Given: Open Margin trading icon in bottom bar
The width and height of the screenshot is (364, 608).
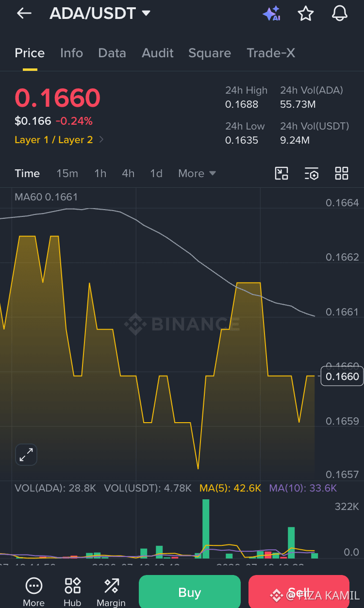Looking at the screenshot, I should (x=111, y=592).
